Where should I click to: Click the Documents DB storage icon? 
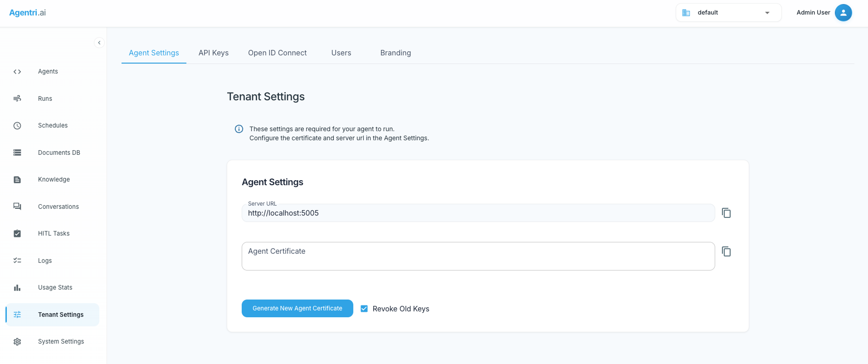(17, 152)
